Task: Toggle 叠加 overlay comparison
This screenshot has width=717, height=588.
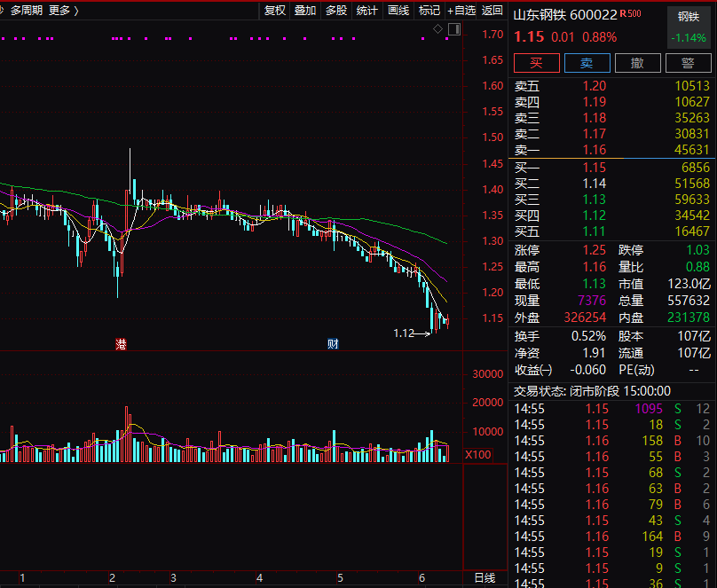Action: click(304, 11)
